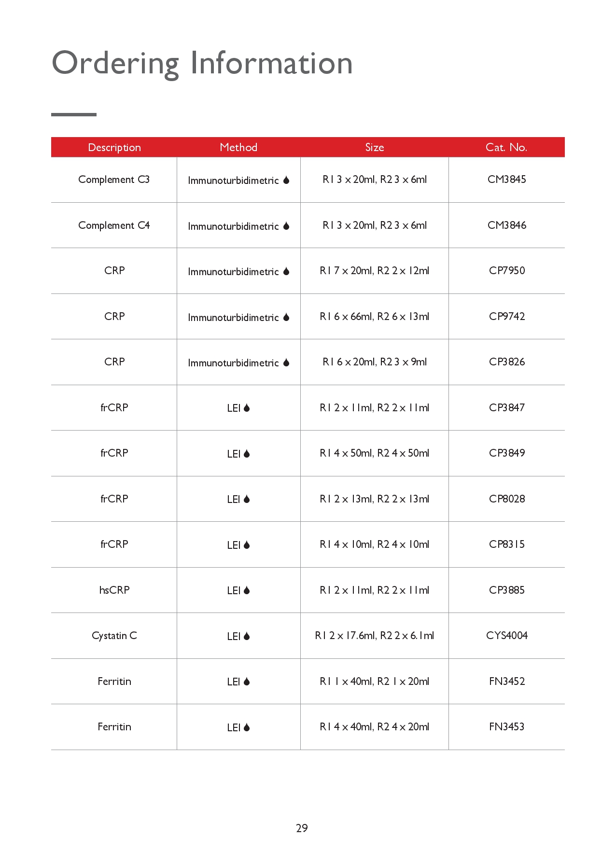Click the Cystatin C description cell
616x864 pixels.
point(114,636)
